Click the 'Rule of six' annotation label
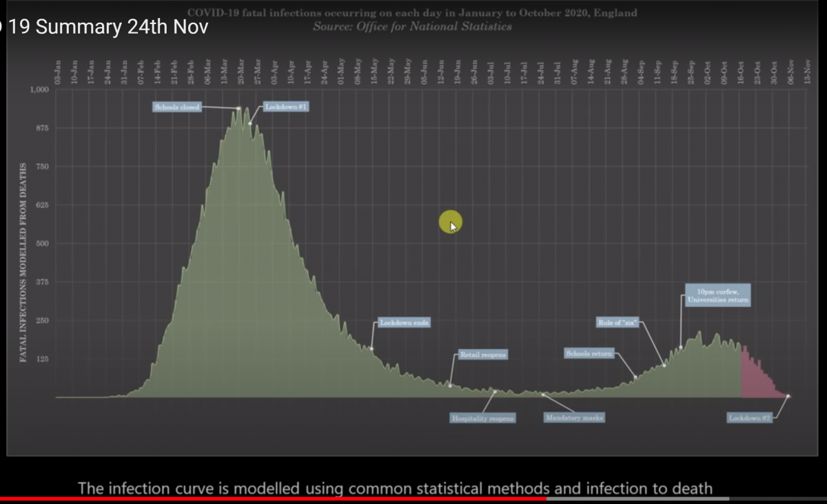Screen dimensions: 827x504 (617, 322)
